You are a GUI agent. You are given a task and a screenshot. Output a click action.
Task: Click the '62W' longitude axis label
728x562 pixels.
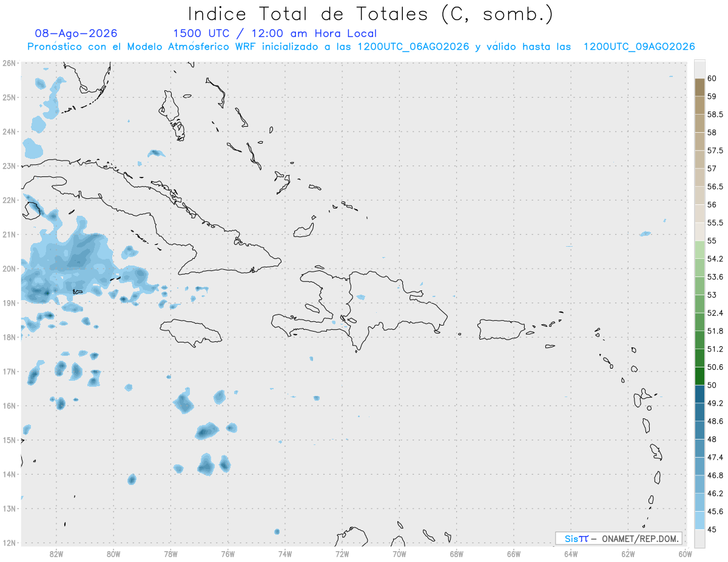pyautogui.click(x=628, y=554)
